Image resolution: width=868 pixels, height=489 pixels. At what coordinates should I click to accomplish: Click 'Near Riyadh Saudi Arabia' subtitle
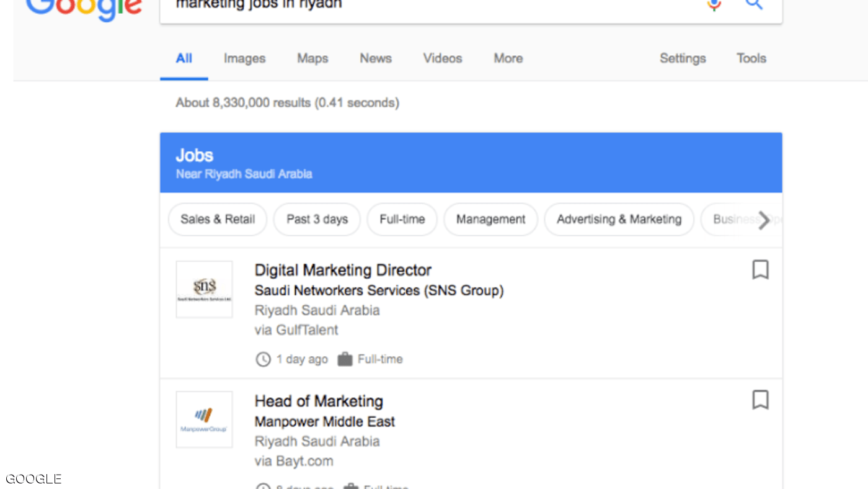244,174
